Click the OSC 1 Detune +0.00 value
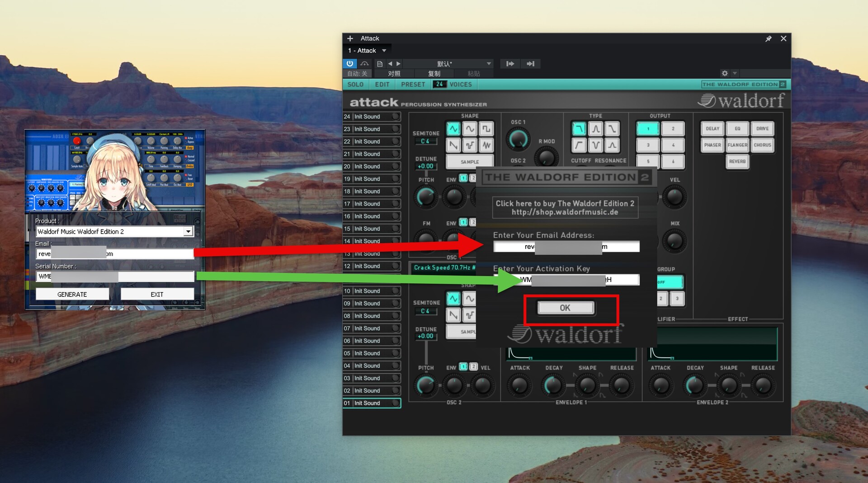This screenshot has width=868, height=483. pos(425,166)
